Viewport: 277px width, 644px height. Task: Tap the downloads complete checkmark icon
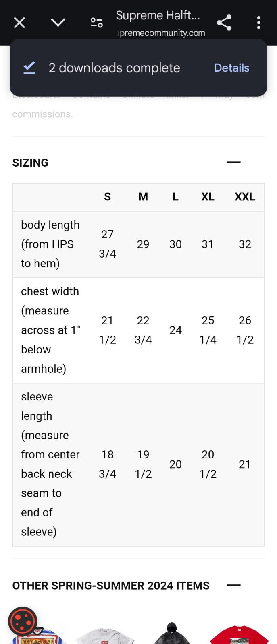coord(29,68)
